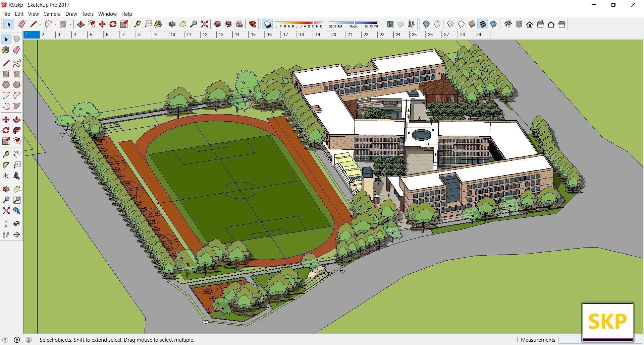Select Follow Me tool in left toolbar
The image size is (644, 345).
(x=17, y=130)
